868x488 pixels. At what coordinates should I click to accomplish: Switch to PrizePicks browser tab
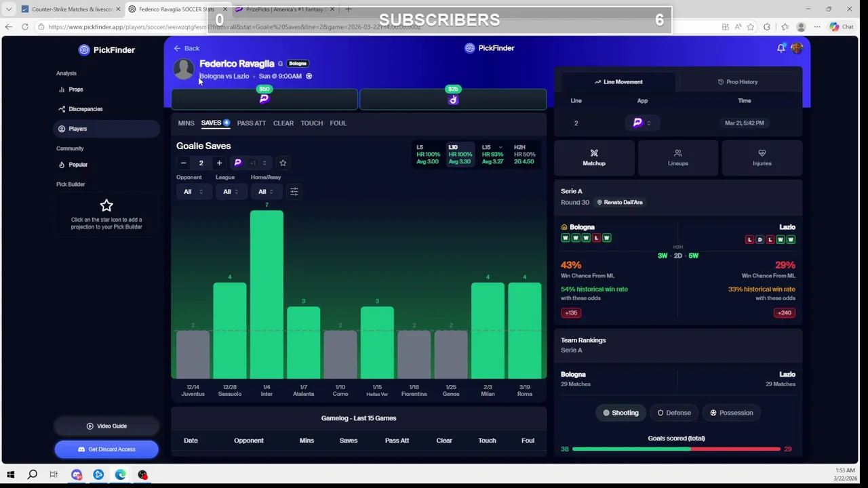coord(284,9)
